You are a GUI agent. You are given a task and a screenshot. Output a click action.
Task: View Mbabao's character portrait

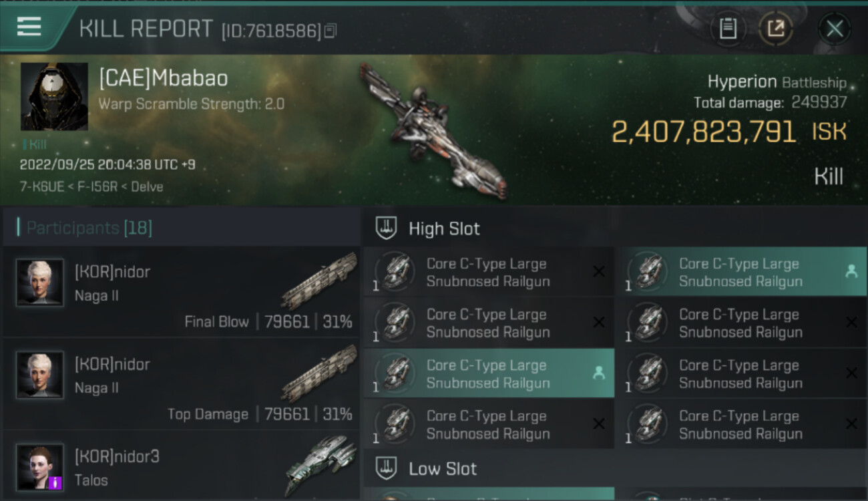54,96
